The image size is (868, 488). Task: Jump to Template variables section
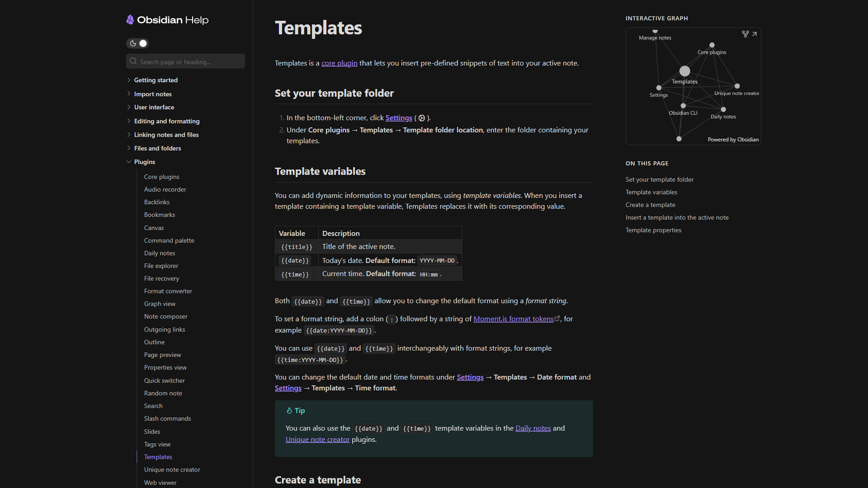coord(651,192)
